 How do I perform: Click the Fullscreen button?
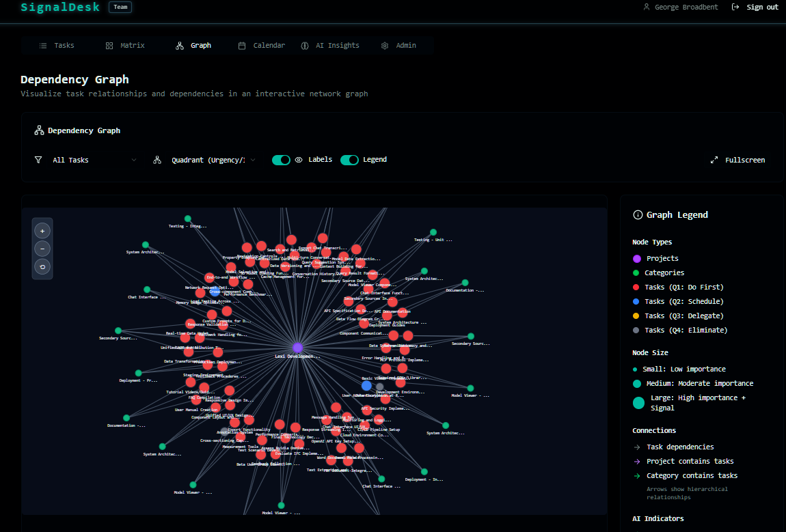click(738, 160)
